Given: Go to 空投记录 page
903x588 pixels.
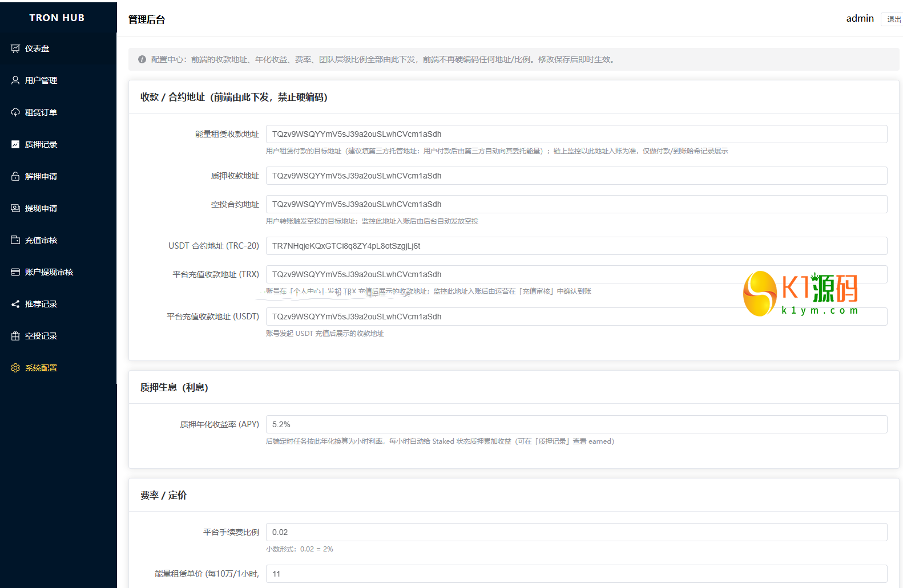Looking at the screenshot, I should pyautogui.click(x=58, y=336).
